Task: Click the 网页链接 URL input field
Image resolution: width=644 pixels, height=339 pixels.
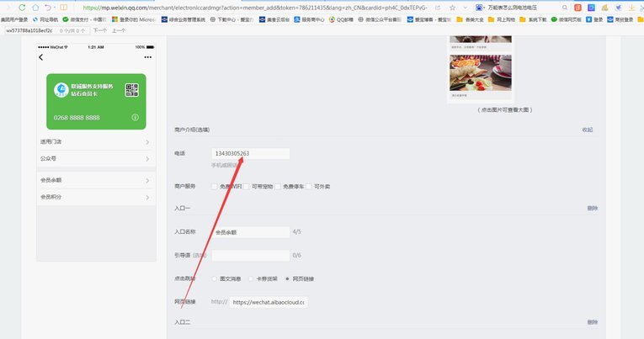Action: (269, 302)
